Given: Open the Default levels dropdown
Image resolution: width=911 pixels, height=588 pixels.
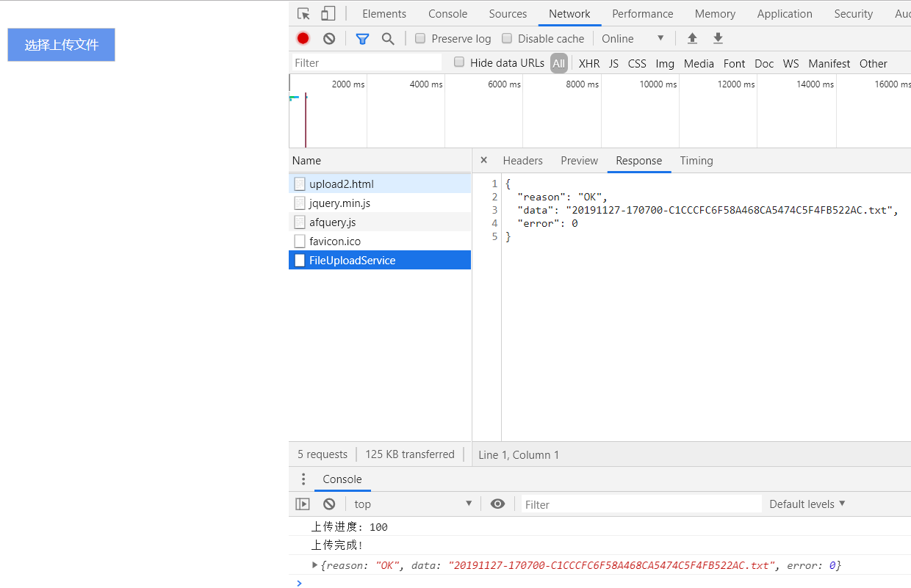Looking at the screenshot, I should (x=807, y=504).
